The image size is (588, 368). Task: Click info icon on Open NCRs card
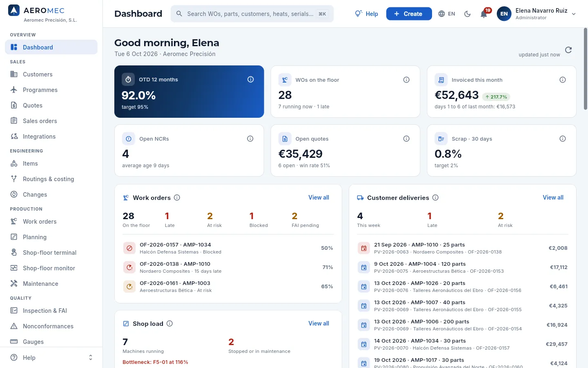[x=250, y=139]
